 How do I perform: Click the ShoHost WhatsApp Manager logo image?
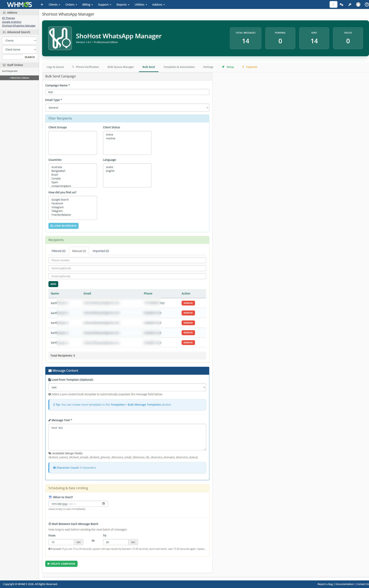(60, 38)
